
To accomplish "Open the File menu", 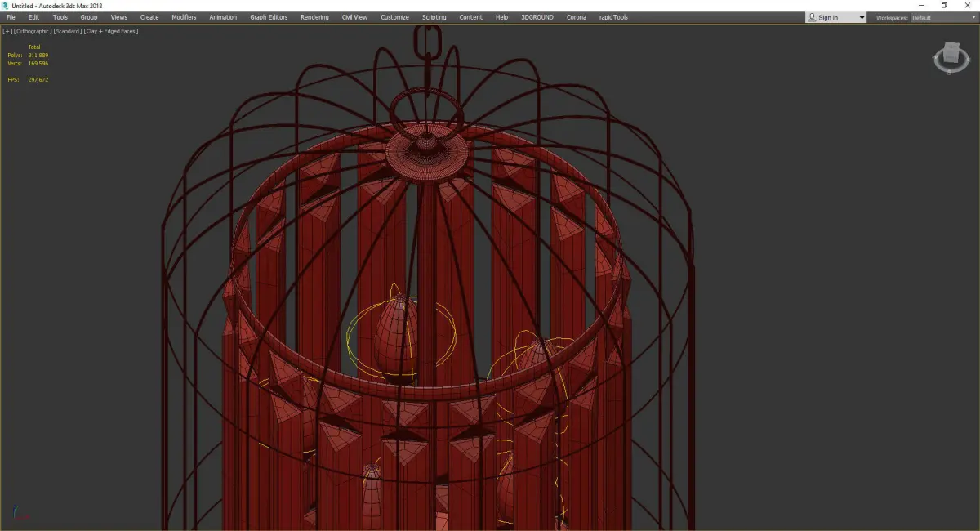I will pos(11,17).
